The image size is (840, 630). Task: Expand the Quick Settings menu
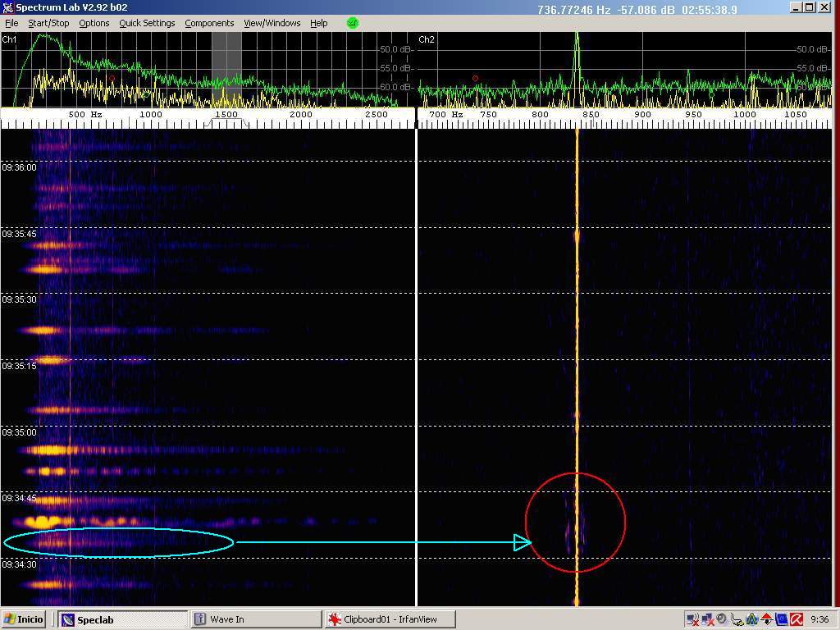pos(147,23)
